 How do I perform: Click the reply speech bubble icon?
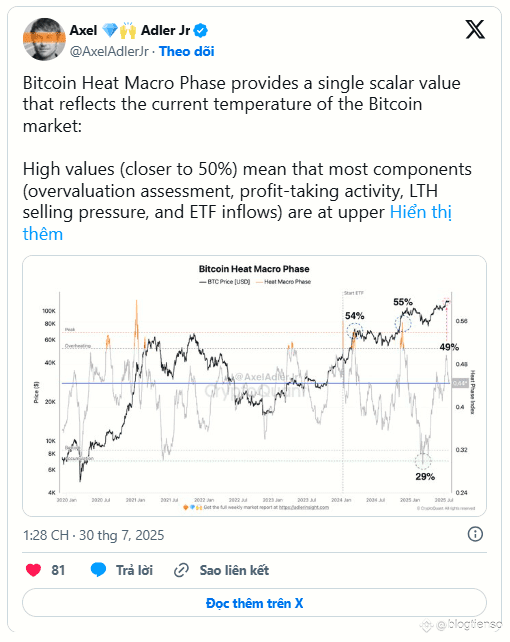98,570
